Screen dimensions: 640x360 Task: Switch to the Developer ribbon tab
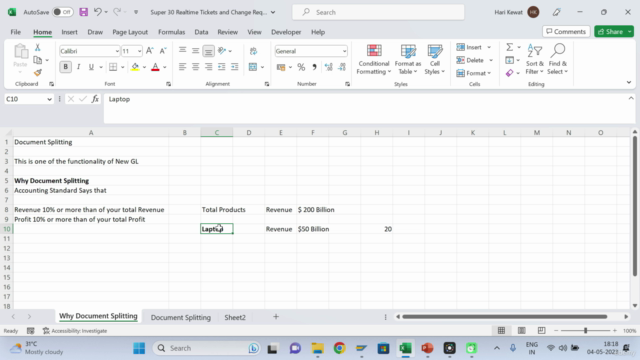[x=286, y=32]
